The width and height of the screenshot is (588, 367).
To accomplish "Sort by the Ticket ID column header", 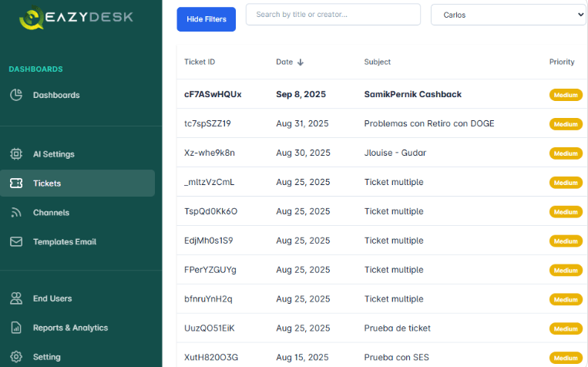I will [x=200, y=62].
